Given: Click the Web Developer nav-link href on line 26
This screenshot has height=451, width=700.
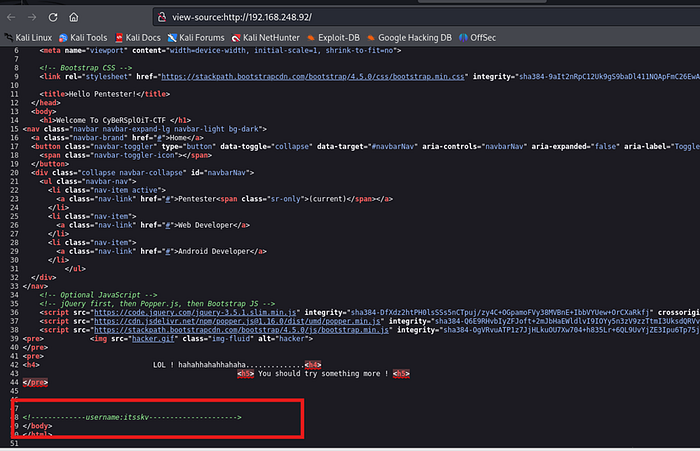Looking at the screenshot, I should [x=168, y=225].
